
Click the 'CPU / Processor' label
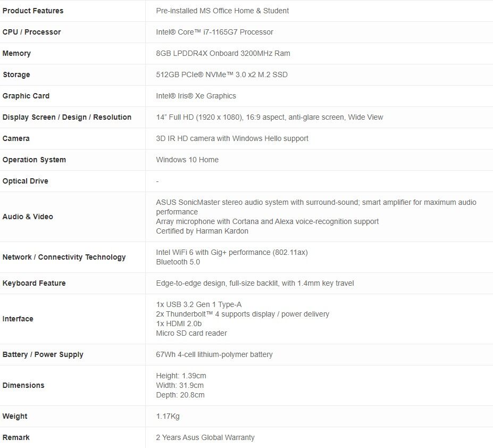coord(32,32)
